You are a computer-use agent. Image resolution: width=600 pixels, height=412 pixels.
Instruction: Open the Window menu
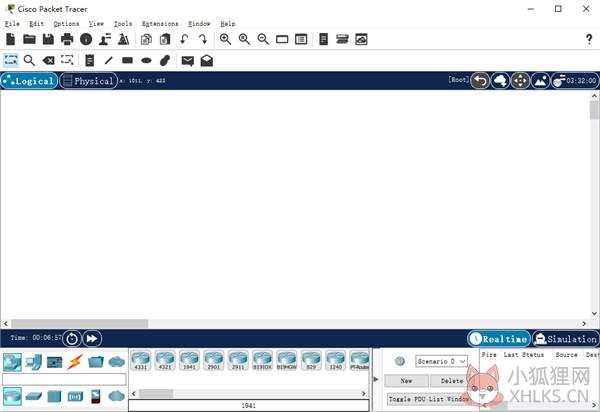click(199, 24)
